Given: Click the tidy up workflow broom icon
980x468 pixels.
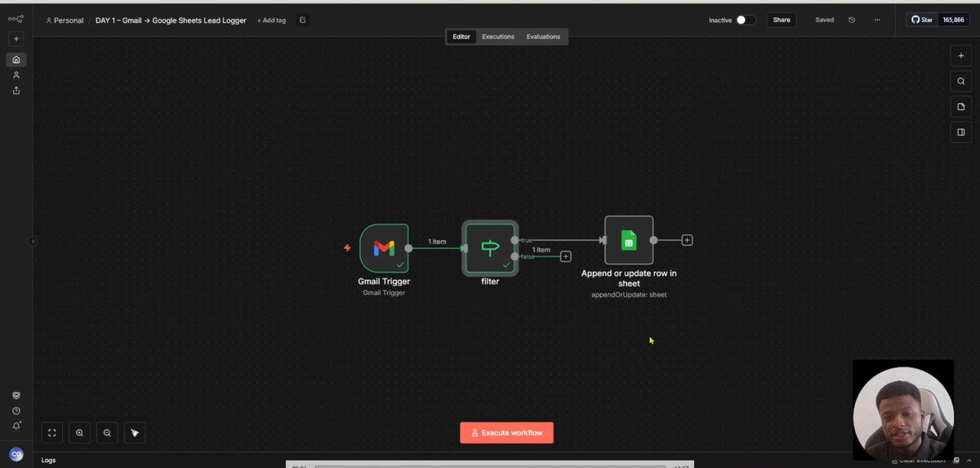Looking at the screenshot, I should coord(135,433).
